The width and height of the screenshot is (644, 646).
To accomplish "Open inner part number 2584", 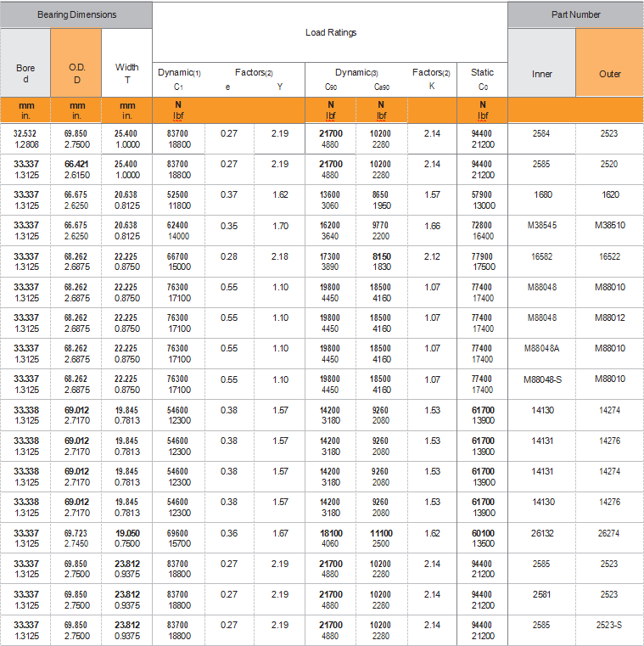I will pyautogui.click(x=541, y=133).
